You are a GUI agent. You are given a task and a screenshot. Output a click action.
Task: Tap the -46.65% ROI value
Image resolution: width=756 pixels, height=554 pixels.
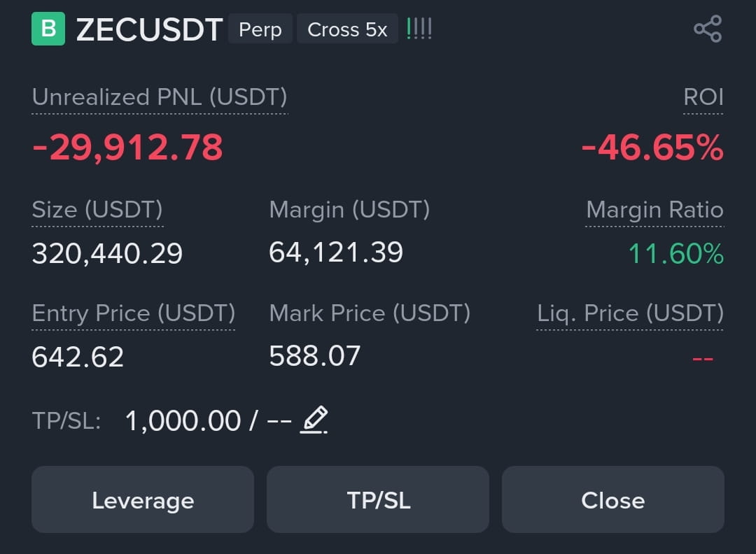pyautogui.click(x=653, y=148)
